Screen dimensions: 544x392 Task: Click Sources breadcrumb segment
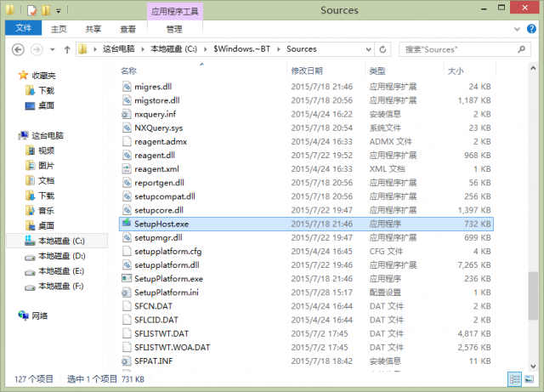click(302, 49)
